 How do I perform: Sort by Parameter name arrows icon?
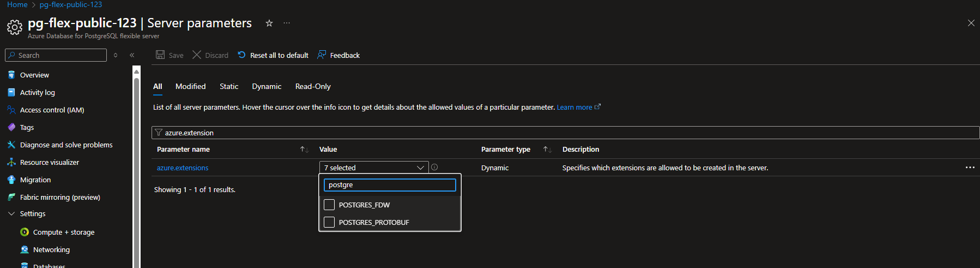pyautogui.click(x=304, y=149)
